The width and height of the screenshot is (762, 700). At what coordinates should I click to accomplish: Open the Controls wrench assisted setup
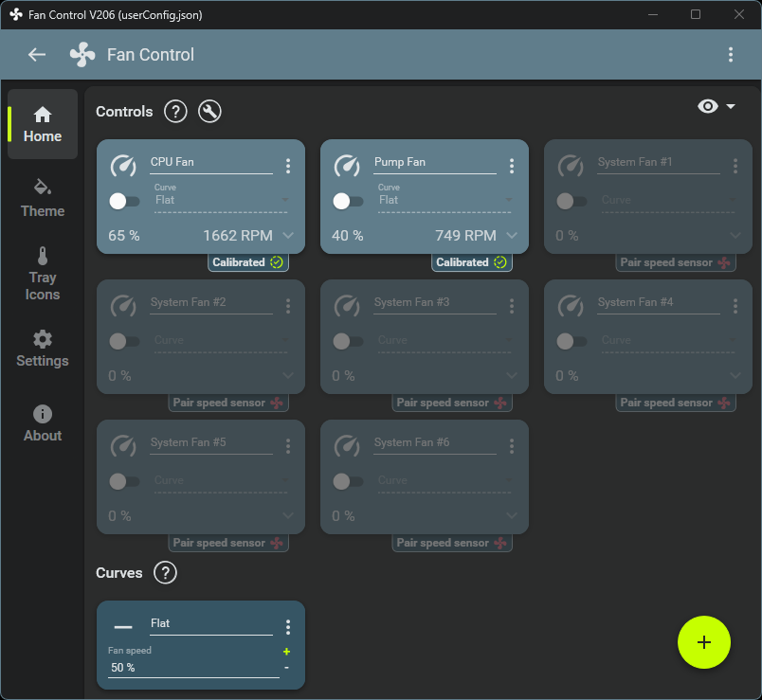tap(209, 111)
